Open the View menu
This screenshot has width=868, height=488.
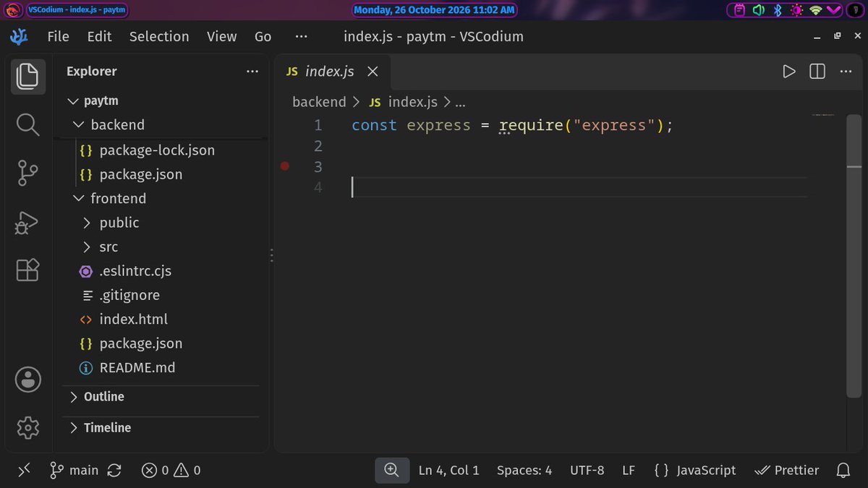pyautogui.click(x=221, y=36)
